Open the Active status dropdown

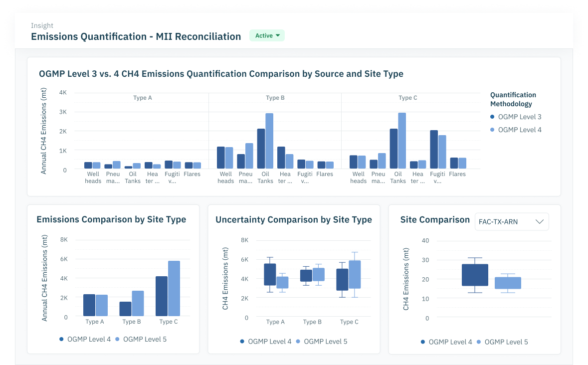[267, 35]
